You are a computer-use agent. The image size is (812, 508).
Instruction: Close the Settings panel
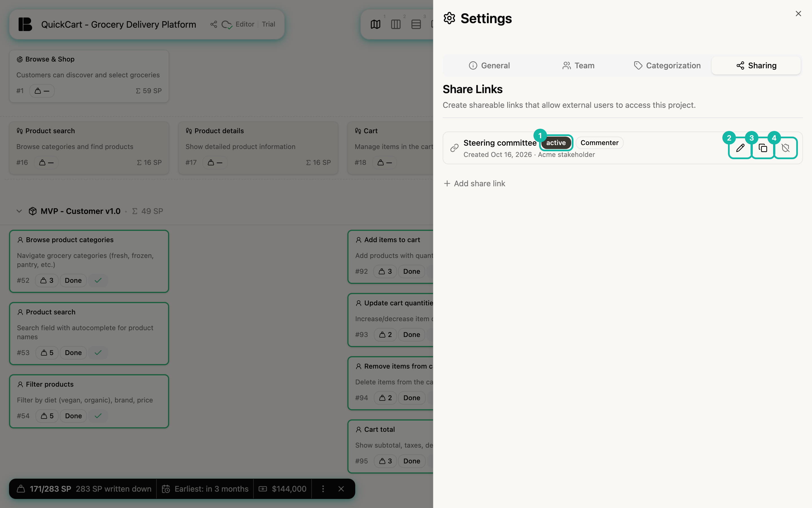(798, 14)
